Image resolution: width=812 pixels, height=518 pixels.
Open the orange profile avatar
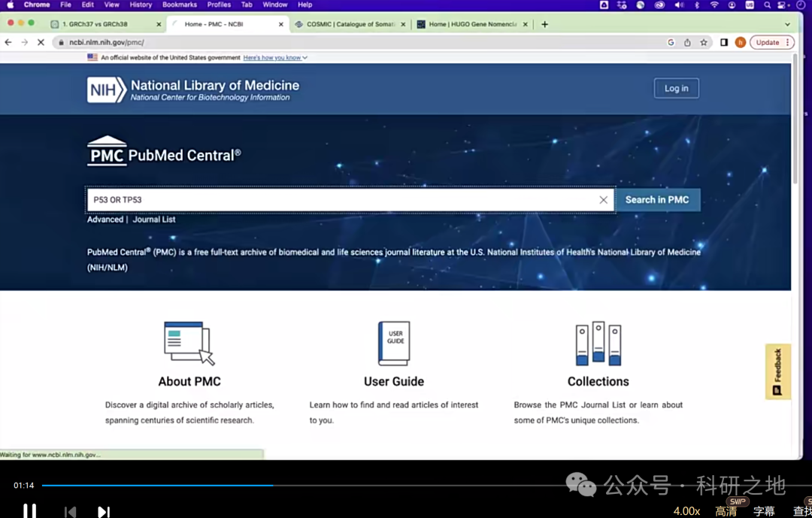point(740,42)
